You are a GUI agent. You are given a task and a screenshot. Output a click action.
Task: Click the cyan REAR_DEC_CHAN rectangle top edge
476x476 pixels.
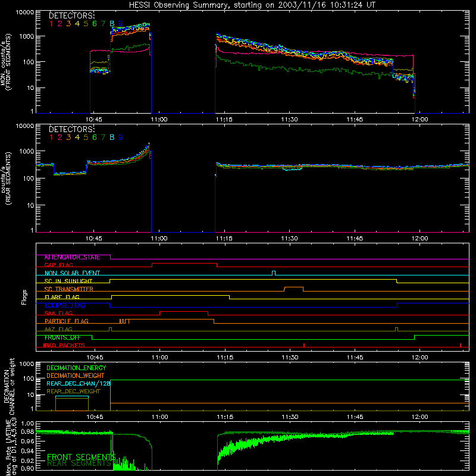[72, 396]
